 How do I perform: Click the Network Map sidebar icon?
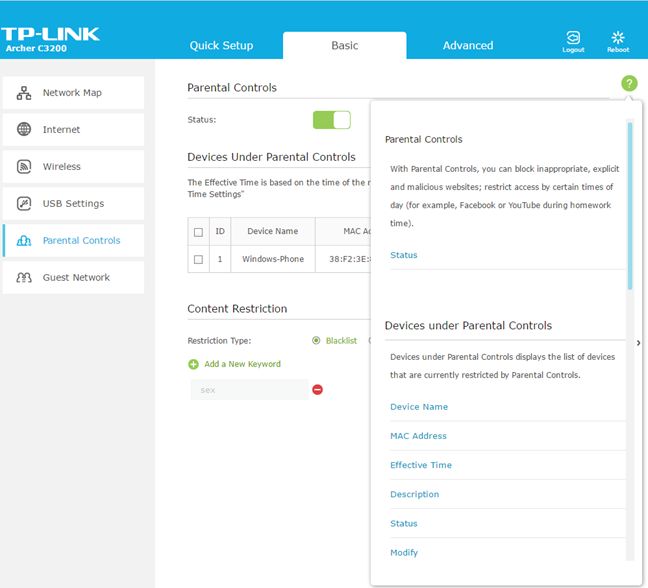24,93
